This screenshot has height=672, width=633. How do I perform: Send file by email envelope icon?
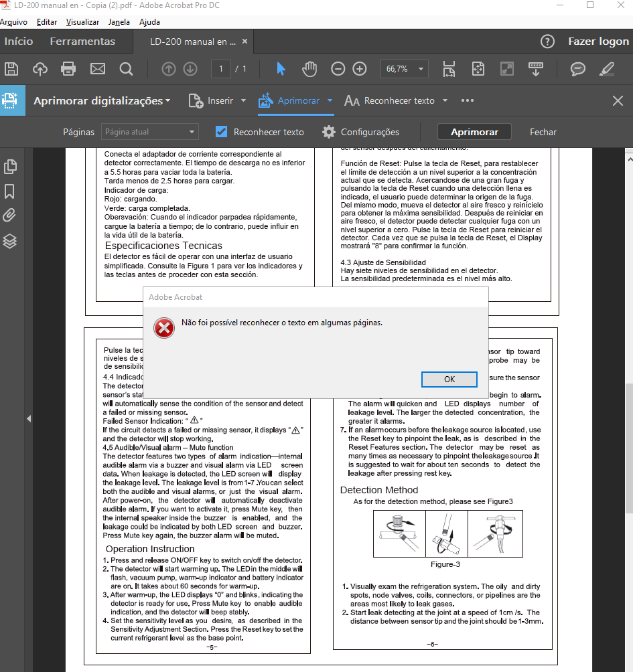click(x=97, y=69)
